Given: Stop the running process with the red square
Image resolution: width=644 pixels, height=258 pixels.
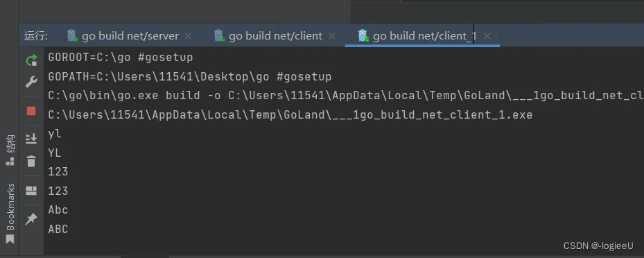Looking at the screenshot, I should [31, 111].
